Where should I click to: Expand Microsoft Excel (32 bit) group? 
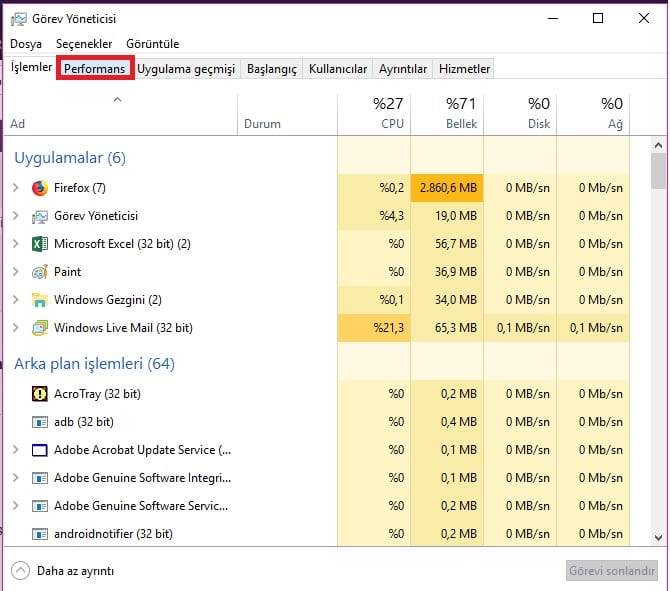click(x=16, y=244)
